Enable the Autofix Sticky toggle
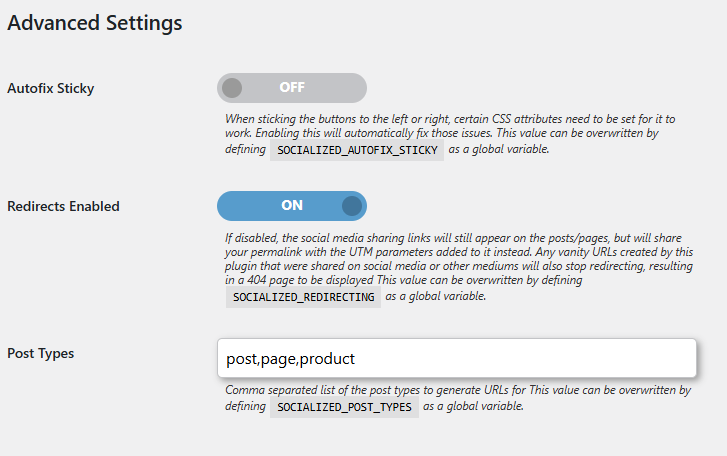Image resolution: width=727 pixels, height=456 pixels. [291, 88]
